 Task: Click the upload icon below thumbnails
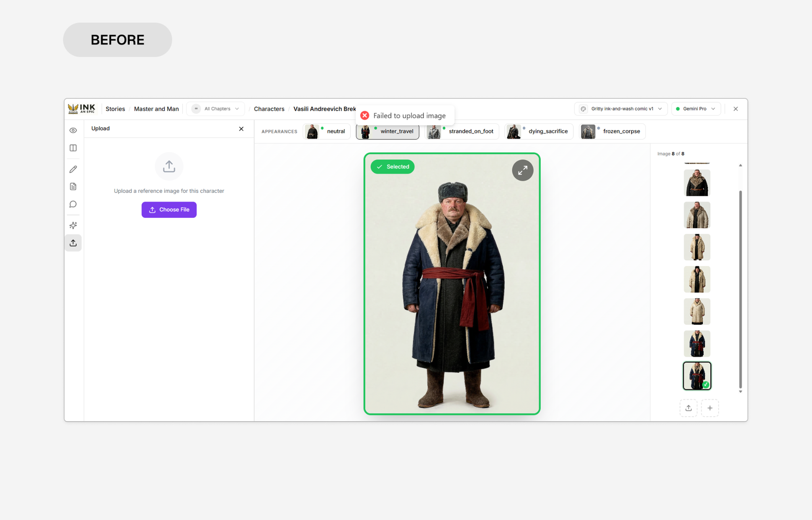coord(688,408)
